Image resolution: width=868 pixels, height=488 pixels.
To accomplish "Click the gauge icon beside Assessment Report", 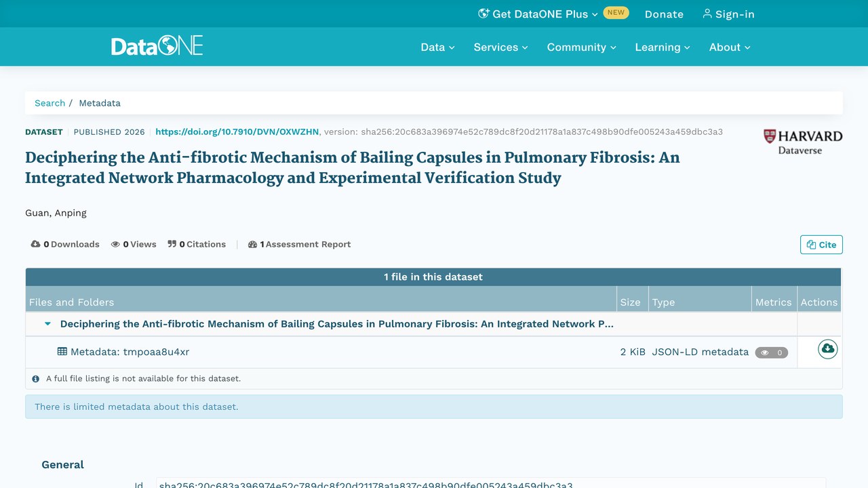I will [253, 244].
